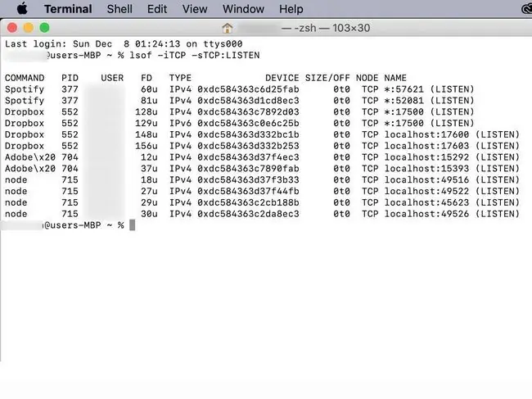The image size is (532, 399).
Task: Click the home folder icon in title bar
Action: click(x=228, y=28)
